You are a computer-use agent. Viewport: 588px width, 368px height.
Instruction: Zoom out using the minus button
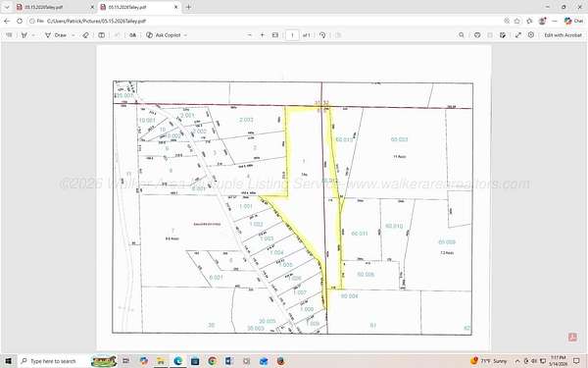pyautogui.click(x=250, y=35)
